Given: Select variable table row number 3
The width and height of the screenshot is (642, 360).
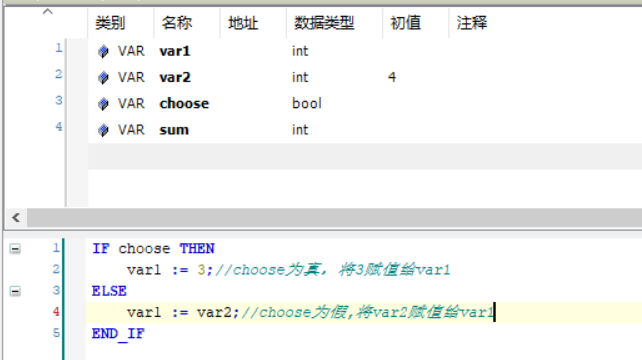Looking at the screenshot, I should coord(59,101).
